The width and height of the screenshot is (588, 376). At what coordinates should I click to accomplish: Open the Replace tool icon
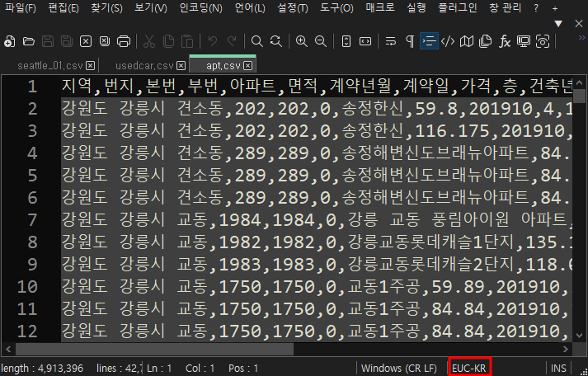276,41
